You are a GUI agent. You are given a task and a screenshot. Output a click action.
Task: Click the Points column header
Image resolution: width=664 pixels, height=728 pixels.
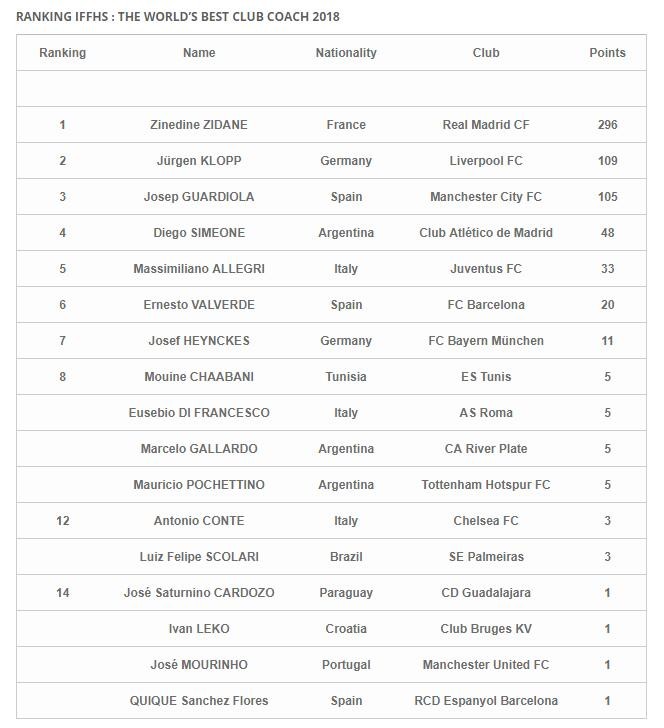coord(607,53)
